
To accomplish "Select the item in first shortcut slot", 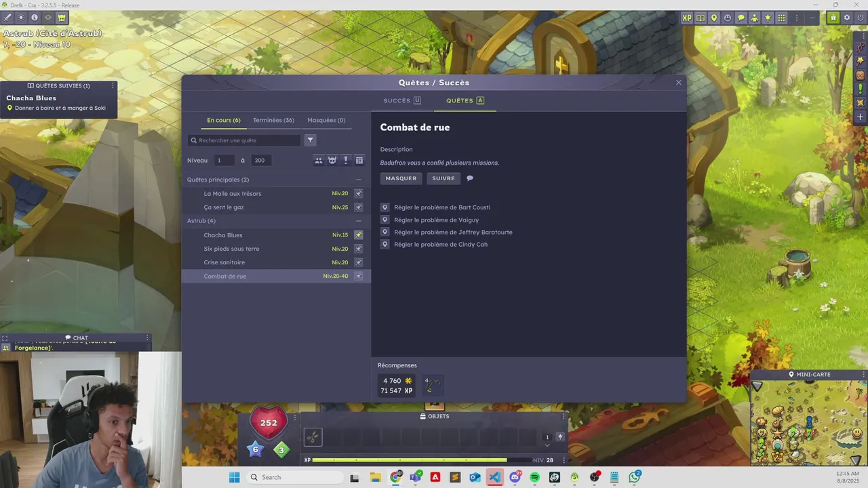I will point(313,437).
